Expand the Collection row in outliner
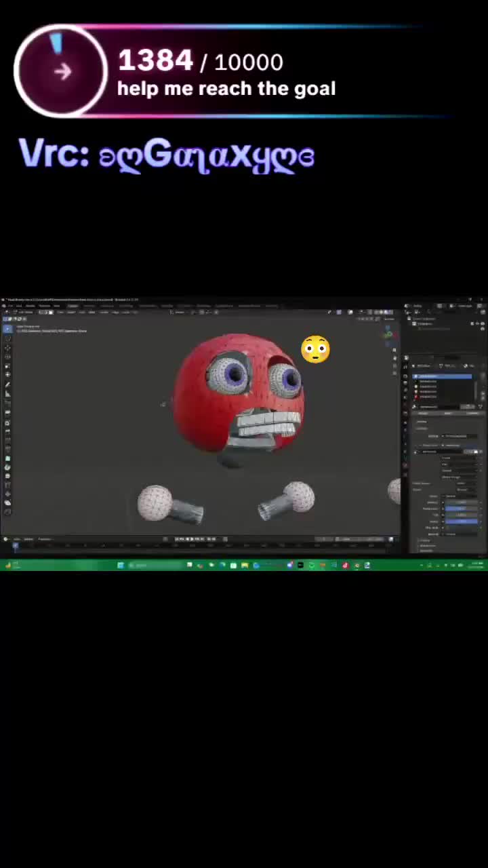This screenshot has width=488, height=868. (409, 323)
